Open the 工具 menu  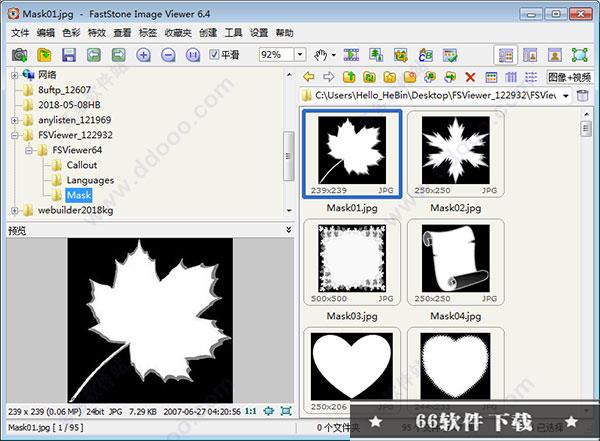click(x=233, y=33)
